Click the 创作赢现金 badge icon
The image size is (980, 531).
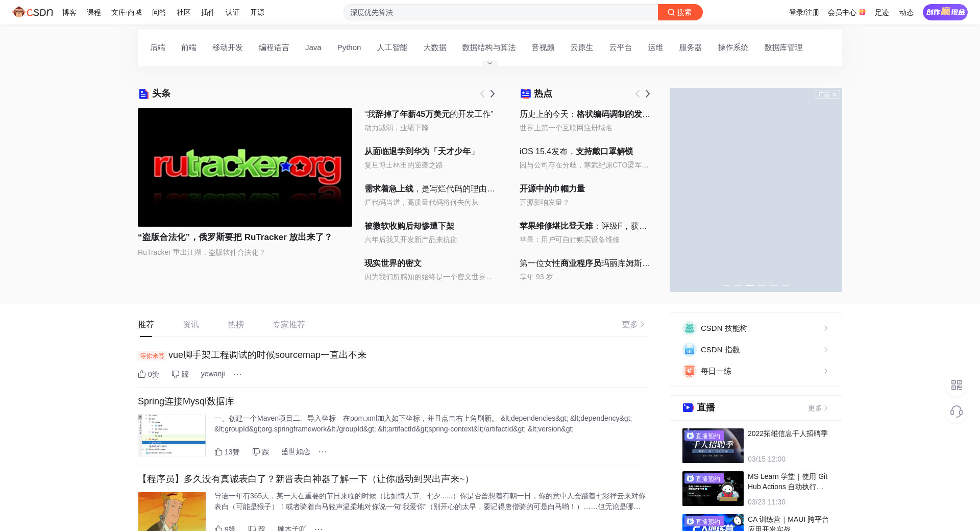[x=945, y=12]
